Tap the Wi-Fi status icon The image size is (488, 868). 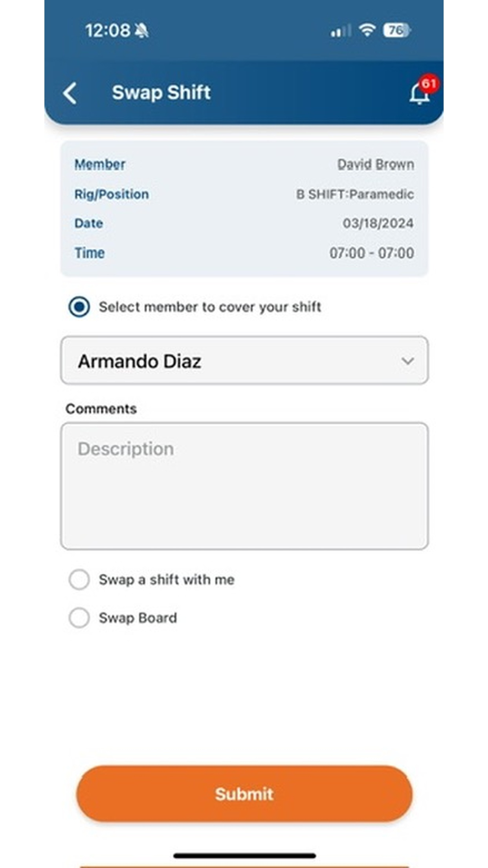tap(367, 30)
